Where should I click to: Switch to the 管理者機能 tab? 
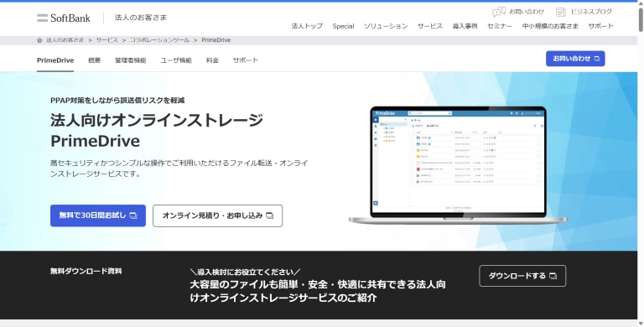(130, 60)
